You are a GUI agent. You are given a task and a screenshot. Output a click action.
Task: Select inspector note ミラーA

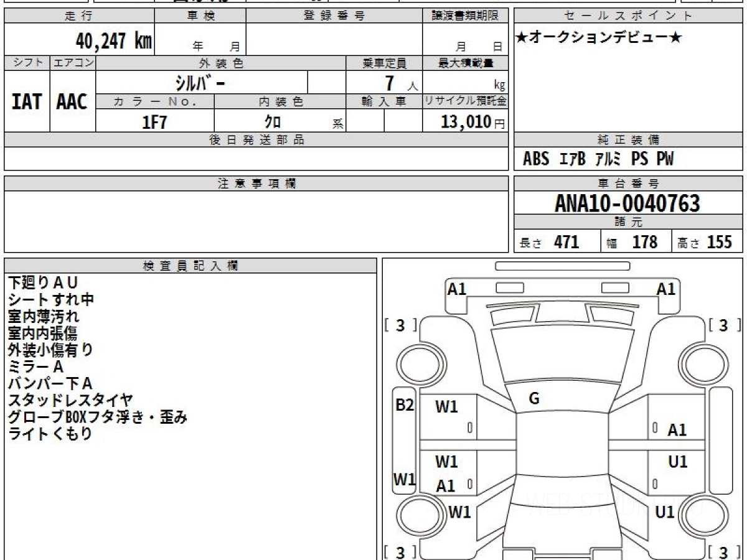[x=36, y=366]
